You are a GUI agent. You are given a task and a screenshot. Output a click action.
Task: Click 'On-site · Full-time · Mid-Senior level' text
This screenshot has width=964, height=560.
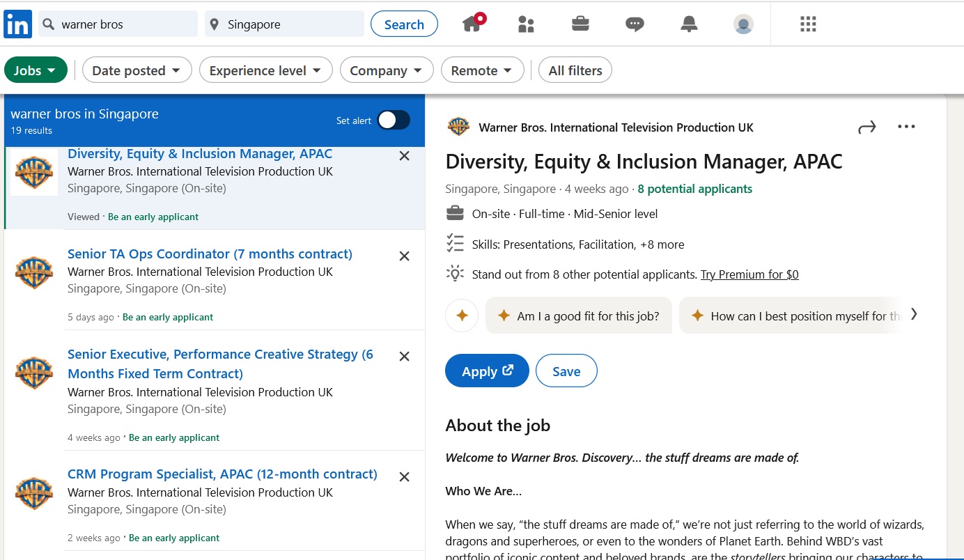[565, 214]
